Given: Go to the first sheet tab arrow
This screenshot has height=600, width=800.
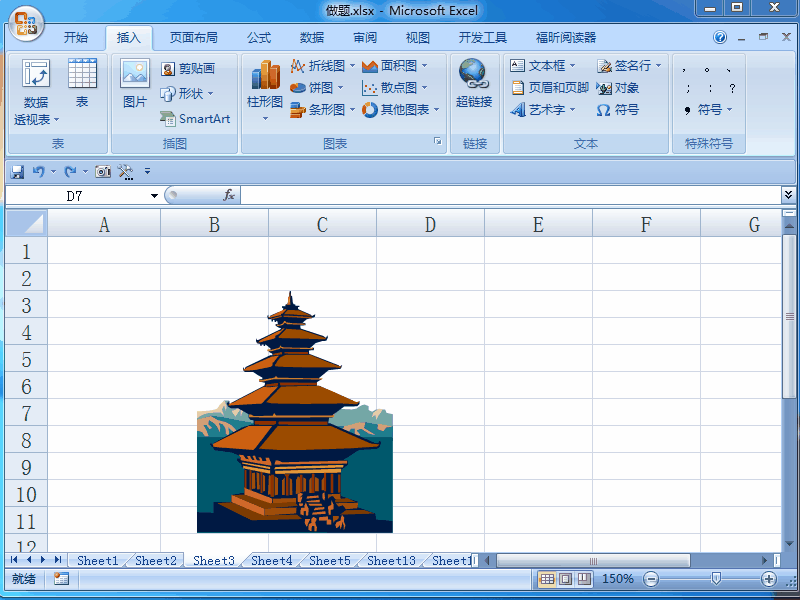Looking at the screenshot, I should pos(14,560).
